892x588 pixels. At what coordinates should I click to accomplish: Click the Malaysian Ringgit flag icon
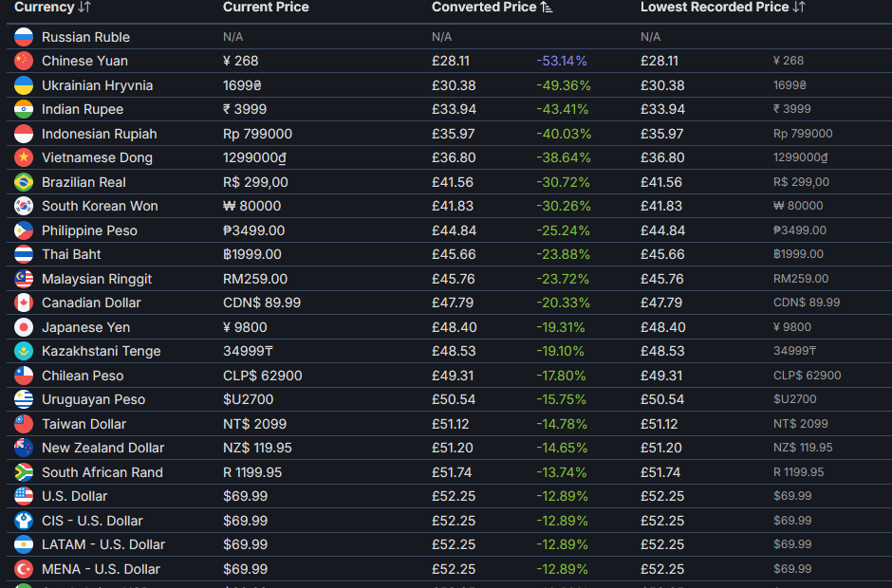[24, 279]
